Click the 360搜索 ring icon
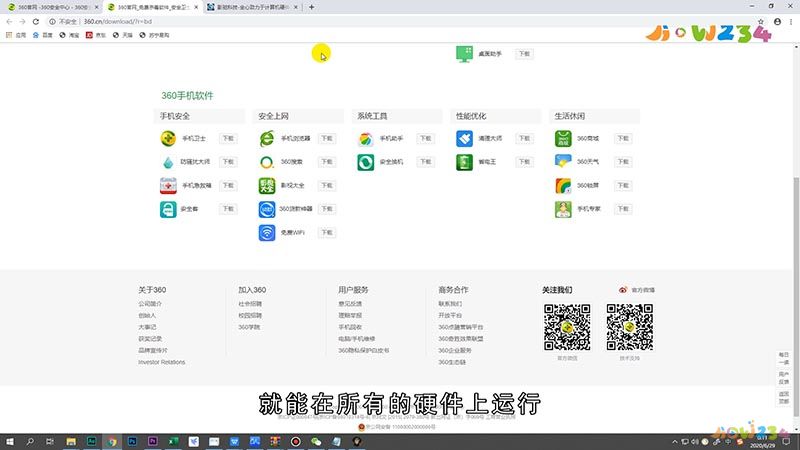Screen dimensions: 800x450 pos(267,162)
